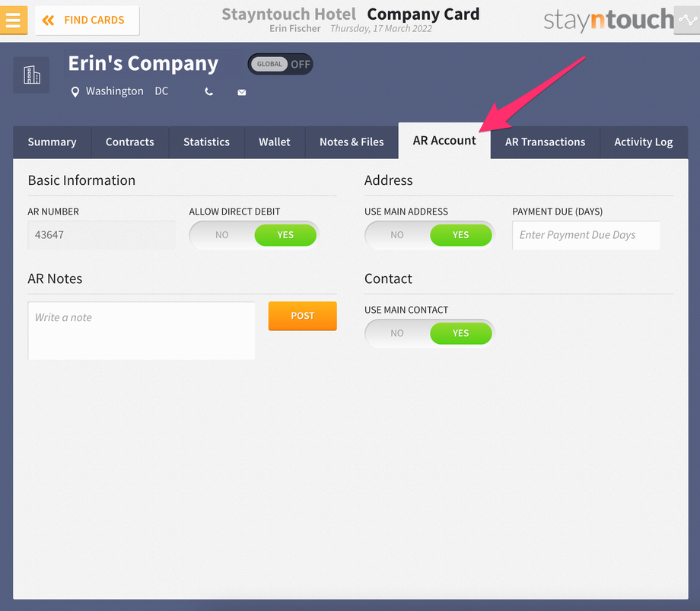Open the Notes & Files tab
Image resolution: width=700 pixels, height=611 pixels.
352,142
